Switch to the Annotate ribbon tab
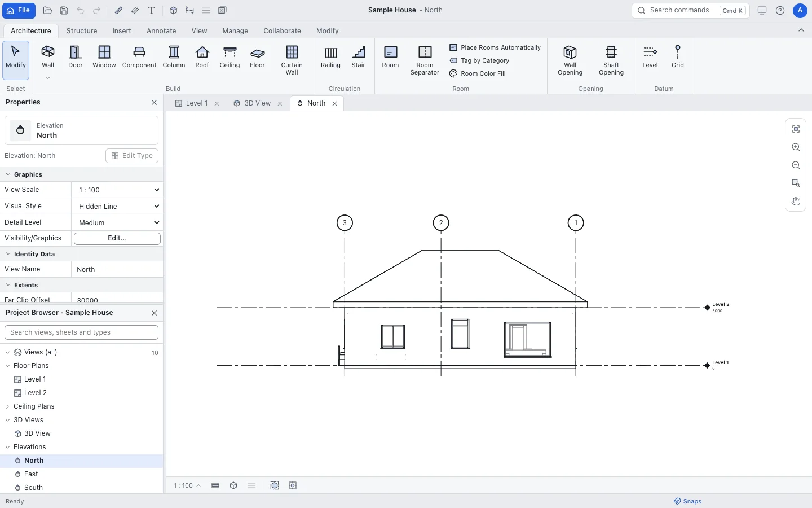Screen dimensions: 812x508 [x=161, y=31]
